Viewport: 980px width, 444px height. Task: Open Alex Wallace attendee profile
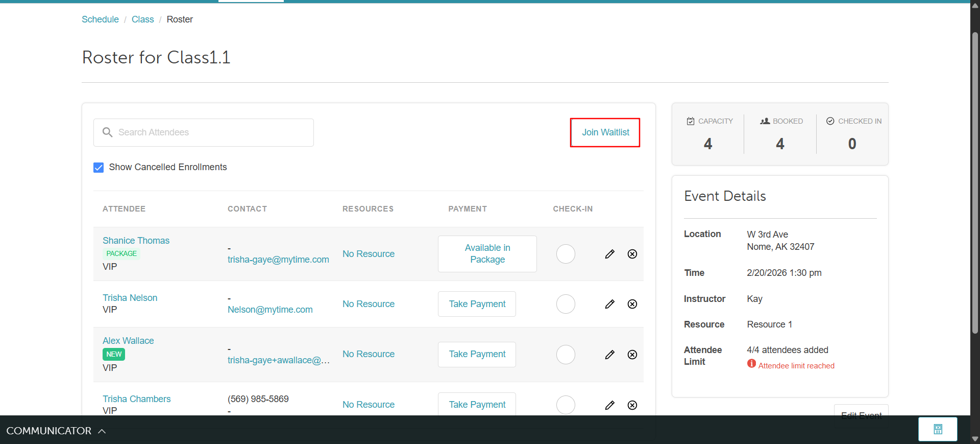pos(128,341)
